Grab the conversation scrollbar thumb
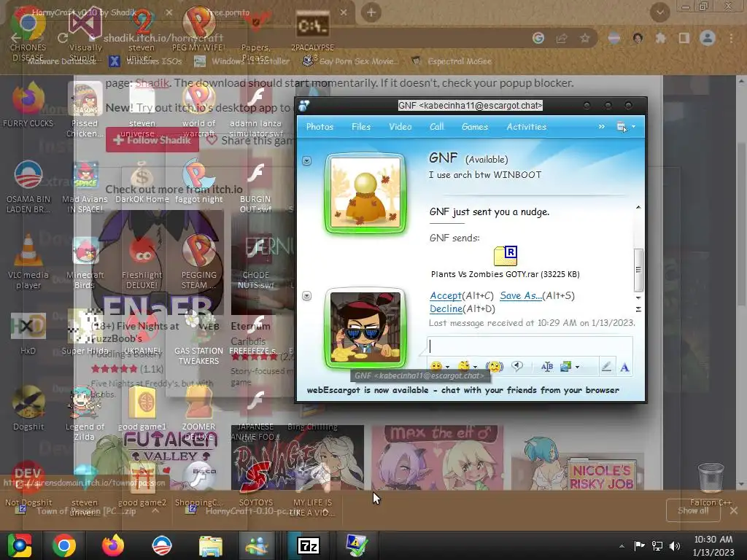This screenshot has width=747, height=560. click(x=638, y=270)
